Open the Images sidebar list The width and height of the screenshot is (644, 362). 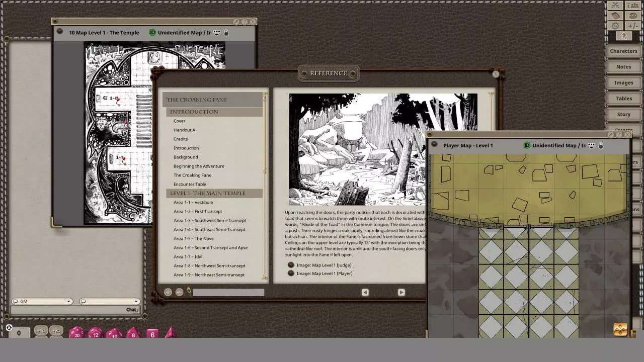click(623, 82)
